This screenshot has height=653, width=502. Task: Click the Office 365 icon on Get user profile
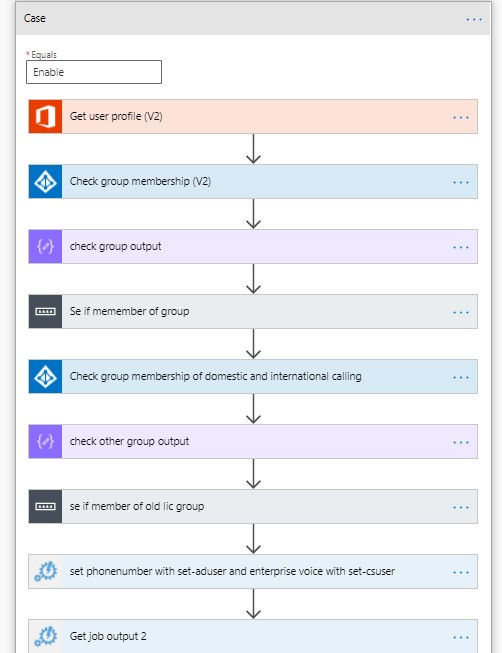tap(45, 117)
